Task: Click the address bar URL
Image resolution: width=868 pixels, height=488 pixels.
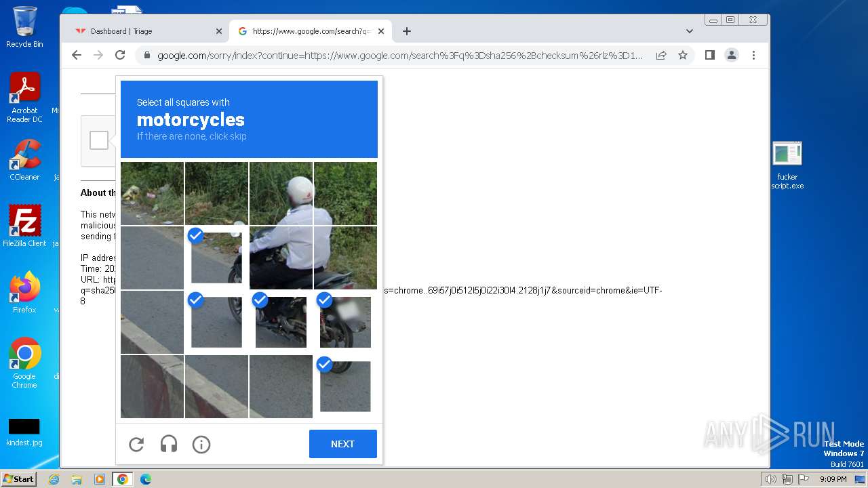Action: coord(400,56)
